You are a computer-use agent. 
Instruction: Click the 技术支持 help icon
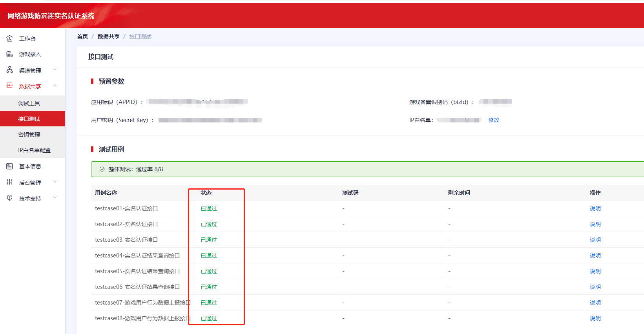(10, 198)
